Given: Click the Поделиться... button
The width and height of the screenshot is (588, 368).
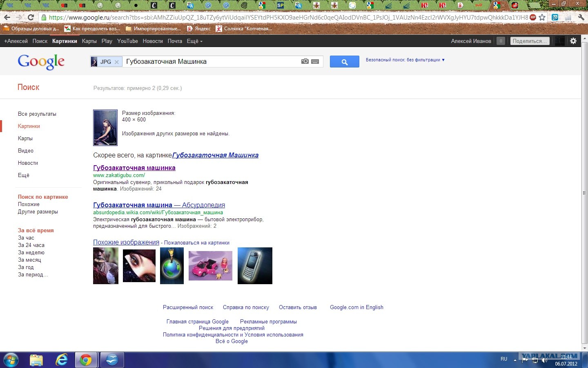Looking at the screenshot, I should point(530,41).
